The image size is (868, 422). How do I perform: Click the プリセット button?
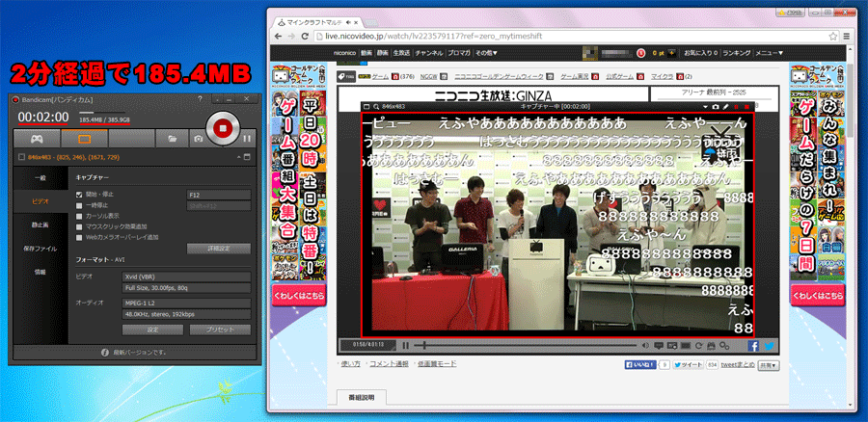pos(220,330)
